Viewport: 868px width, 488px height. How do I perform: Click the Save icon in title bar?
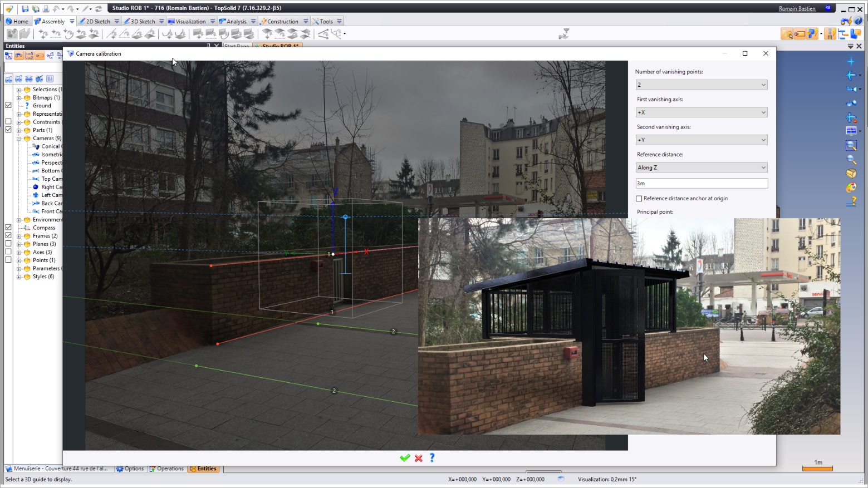(25, 8)
